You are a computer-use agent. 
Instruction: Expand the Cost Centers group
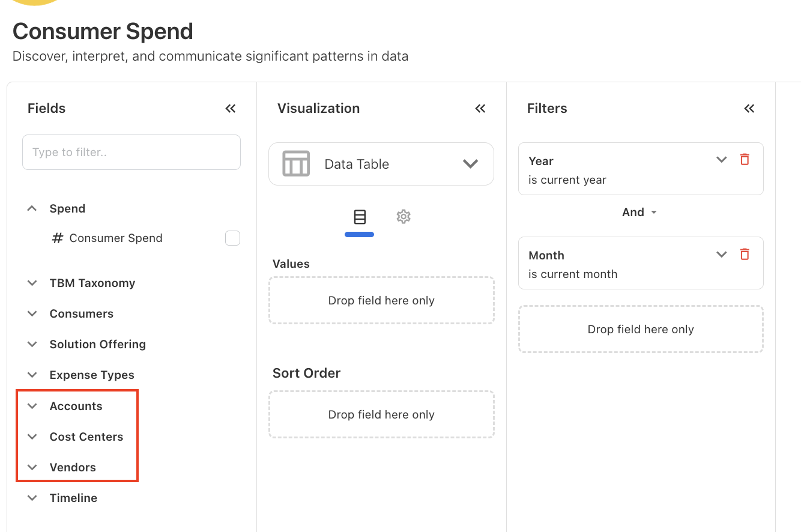click(32, 437)
